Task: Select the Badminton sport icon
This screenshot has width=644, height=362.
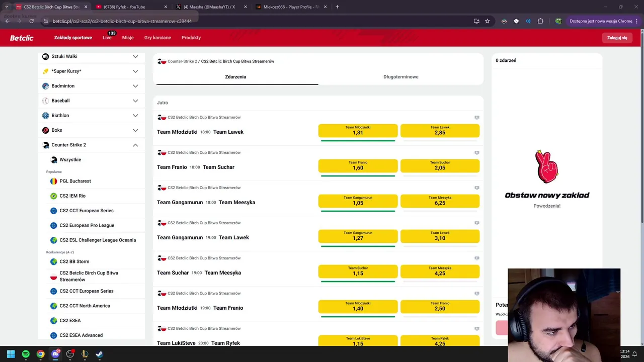Action: click(x=46, y=86)
